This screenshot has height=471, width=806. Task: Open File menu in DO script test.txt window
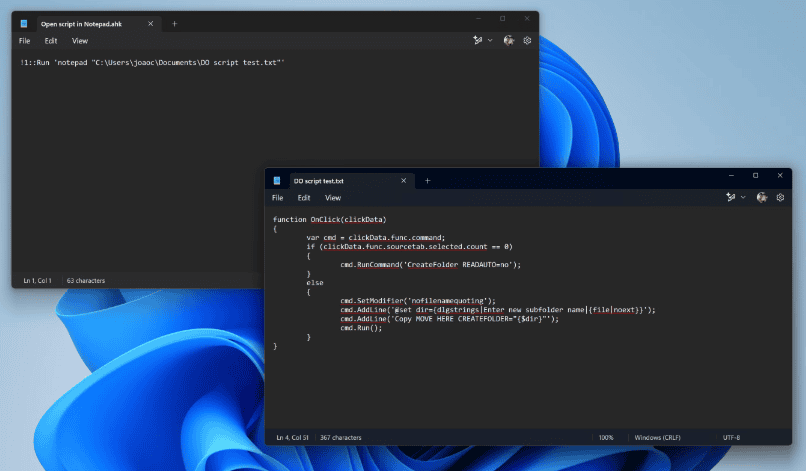(x=277, y=198)
